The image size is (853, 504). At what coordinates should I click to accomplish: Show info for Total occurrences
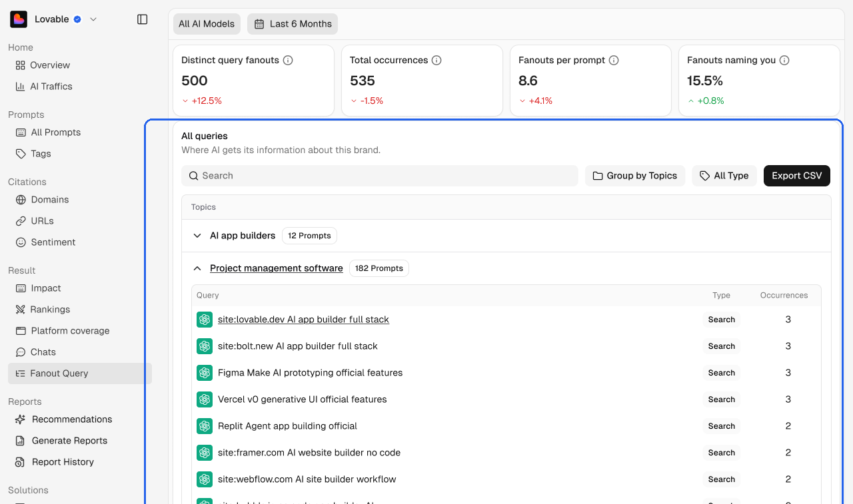[x=436, y=61]
